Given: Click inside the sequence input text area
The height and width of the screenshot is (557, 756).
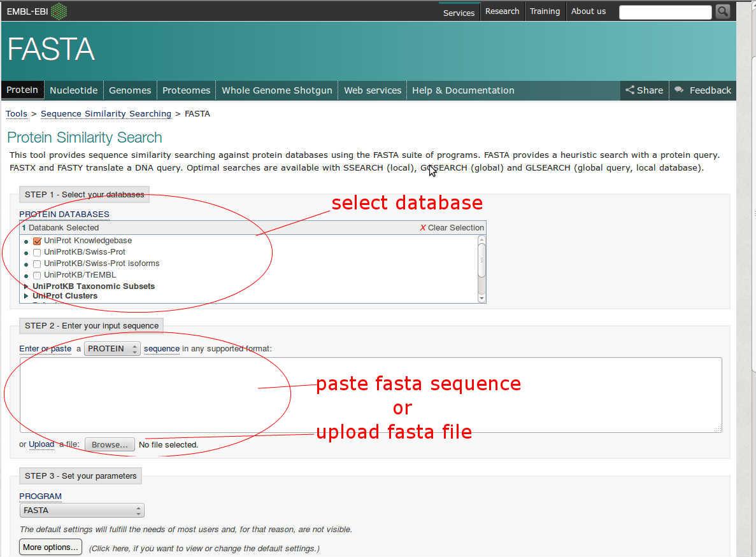Looking at the screenshot, I should 371,395.
